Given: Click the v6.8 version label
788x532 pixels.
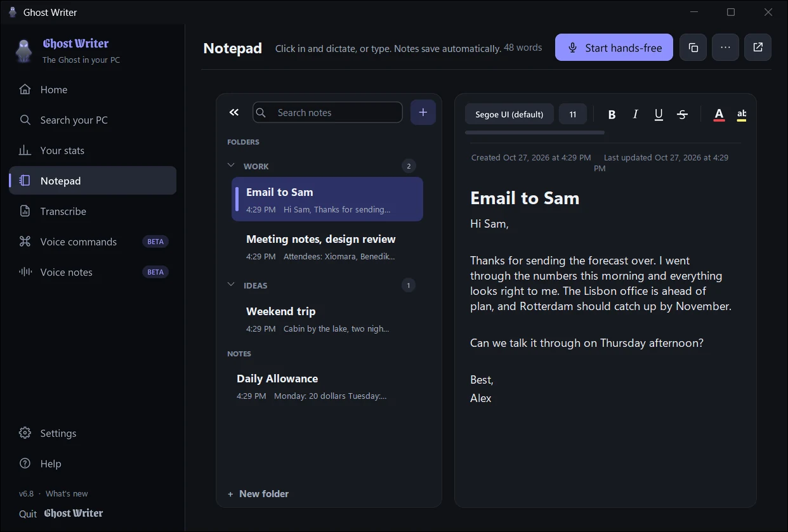Looking at the screenshot, I should tap(26, 493).
